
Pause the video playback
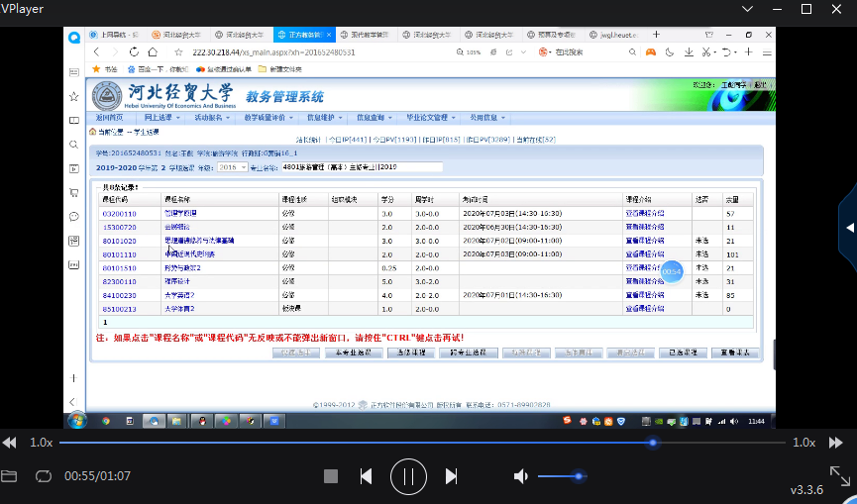pos(407,476)
